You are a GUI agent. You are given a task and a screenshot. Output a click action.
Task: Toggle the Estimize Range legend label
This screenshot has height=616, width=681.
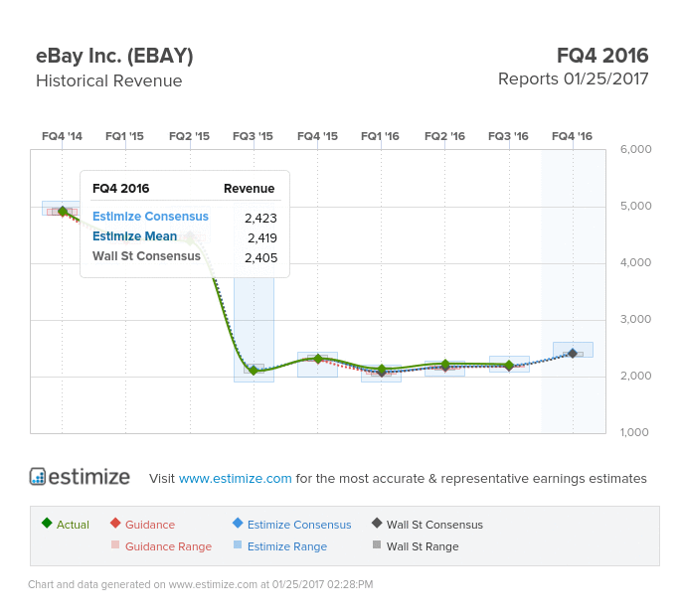coord(287,546)
